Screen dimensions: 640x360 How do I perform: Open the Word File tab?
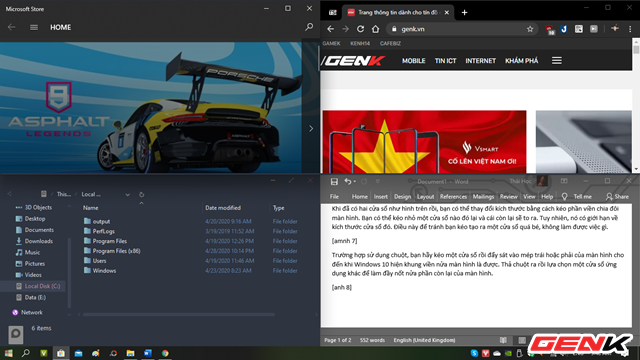334,197
